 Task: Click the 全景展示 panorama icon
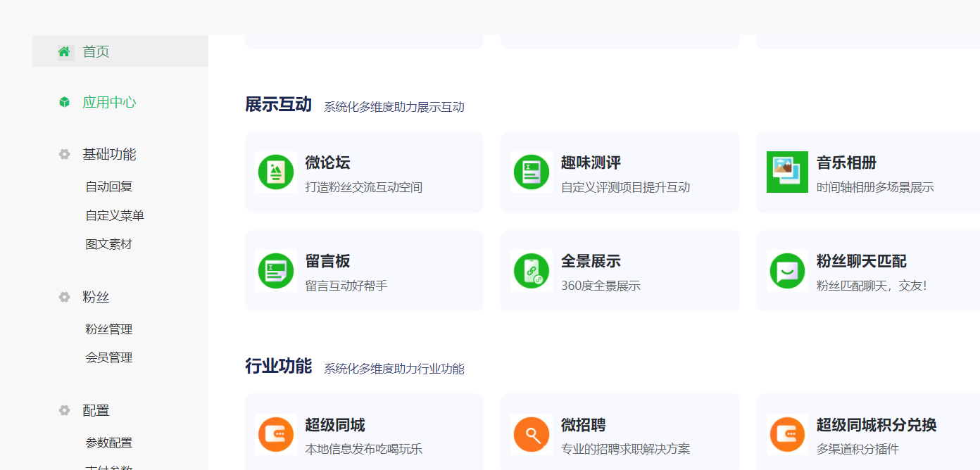[532, 270]
